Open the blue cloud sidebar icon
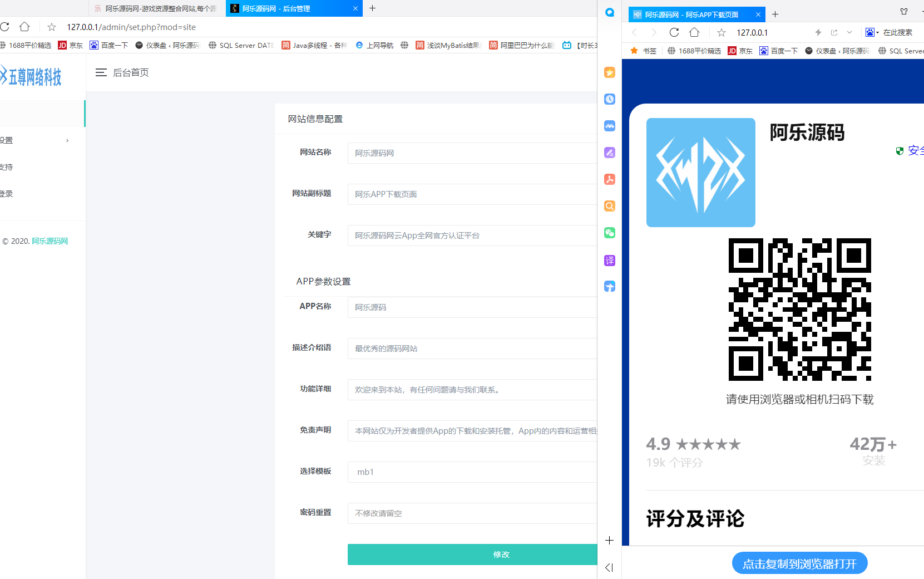Image resolution: width=924 pixels, height=579 pixels. pyautogui.click(x=610, y=126)
